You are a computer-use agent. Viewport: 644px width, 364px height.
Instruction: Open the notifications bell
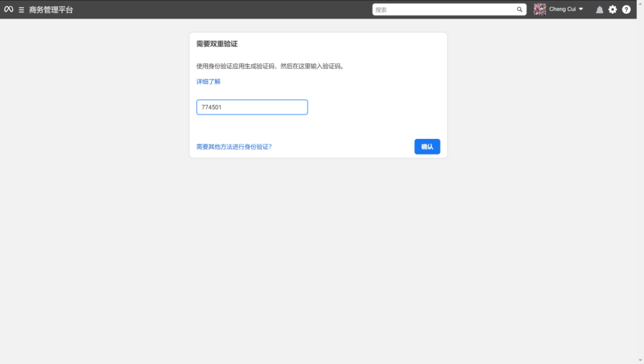click(599, 9)
